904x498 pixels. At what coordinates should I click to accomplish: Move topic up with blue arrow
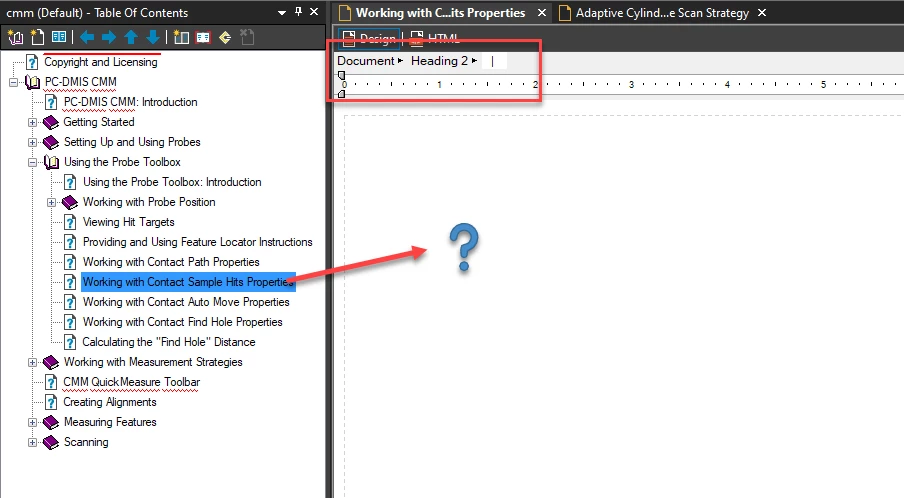[x=131, y=37]
